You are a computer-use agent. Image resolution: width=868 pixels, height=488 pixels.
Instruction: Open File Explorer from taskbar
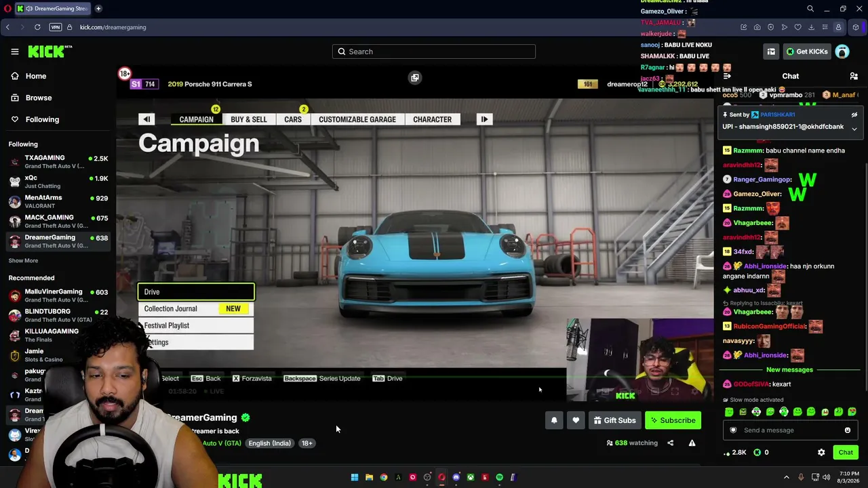coord(369,477)
